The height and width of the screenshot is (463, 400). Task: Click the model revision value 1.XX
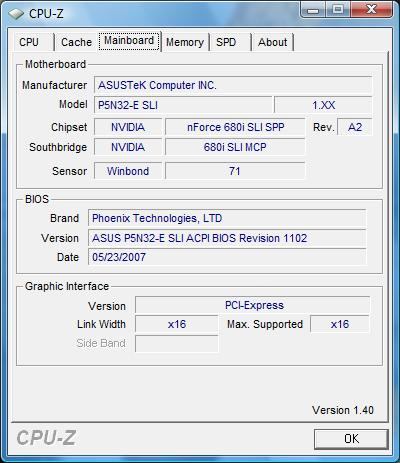323,105
